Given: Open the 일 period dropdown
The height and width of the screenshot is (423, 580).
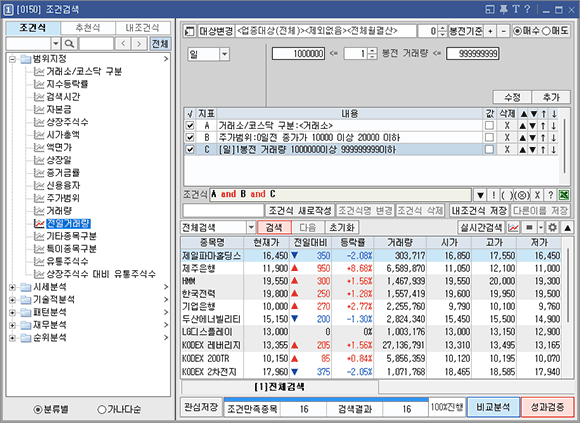Looking at the screenshot, I should pyautogui.click(x=224, y=54).
